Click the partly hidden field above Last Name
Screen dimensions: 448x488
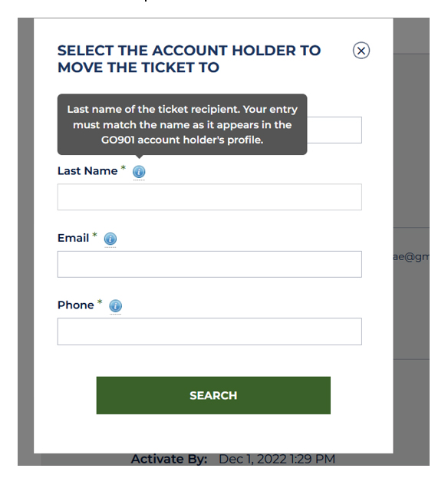pyautogui.click(x=334, y=130)
